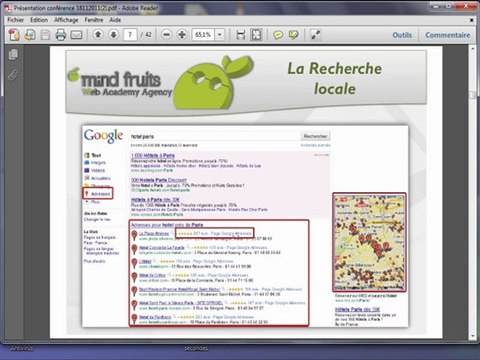The image size is (480, 360).
Task: Click the Actualités filter in Google sidebar
Action: (x=97, y=178)
